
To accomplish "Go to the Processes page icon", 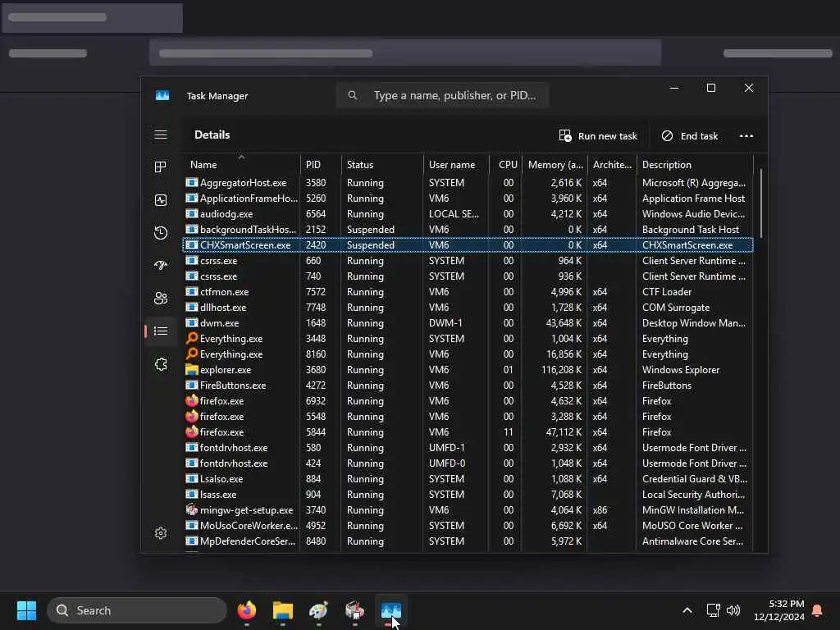I will click(161, 167).
